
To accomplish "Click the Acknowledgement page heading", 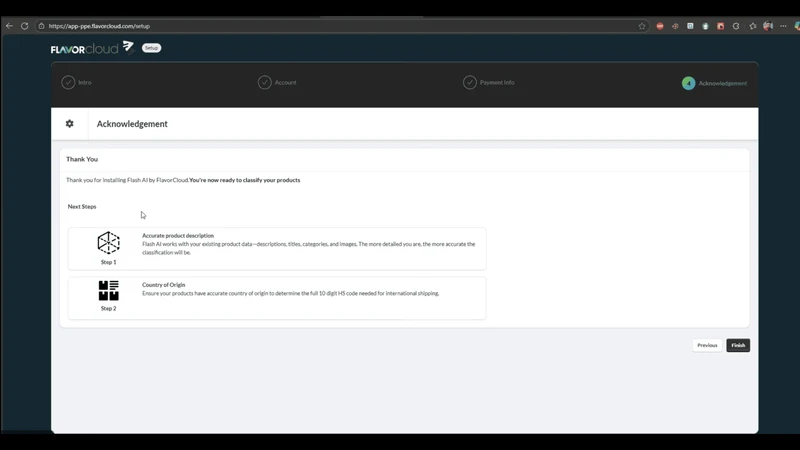I will pos(132,124).
